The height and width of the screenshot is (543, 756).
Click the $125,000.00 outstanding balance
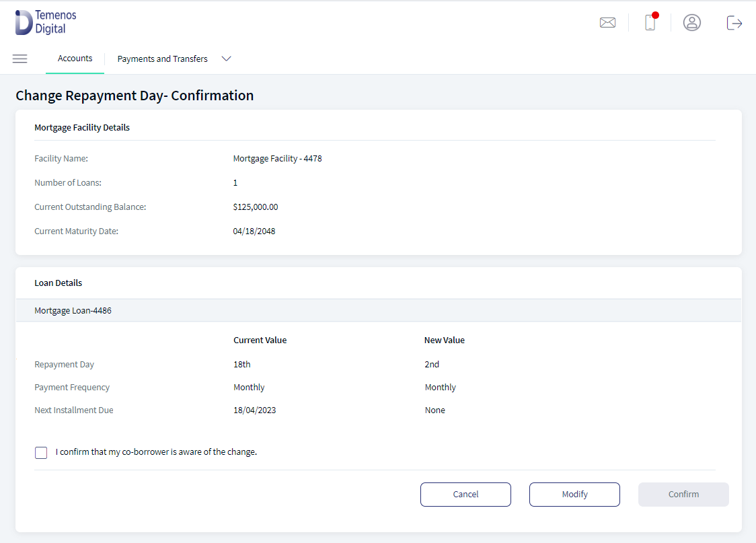coord(256,207)
